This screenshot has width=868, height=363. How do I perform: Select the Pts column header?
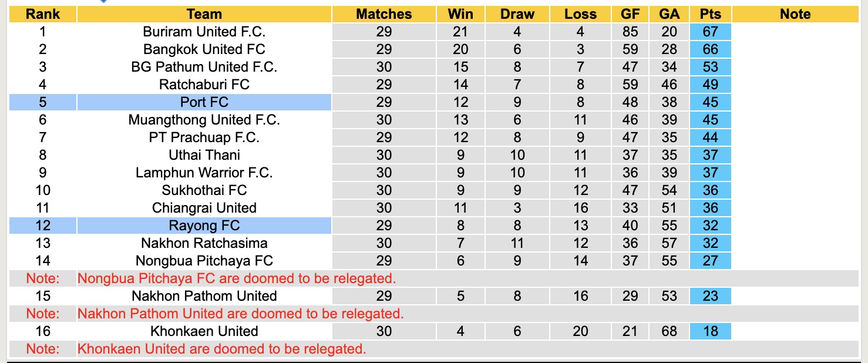click(711, 14)
